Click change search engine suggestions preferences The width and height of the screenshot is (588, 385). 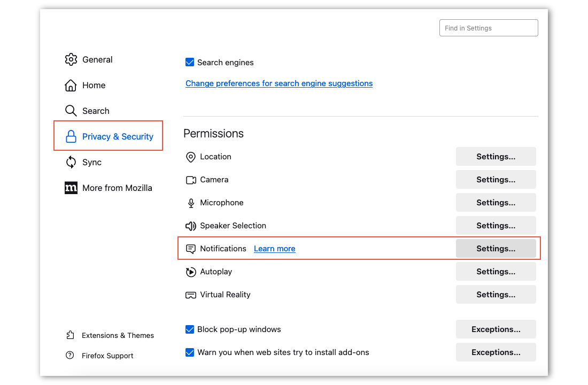(279, 83)
